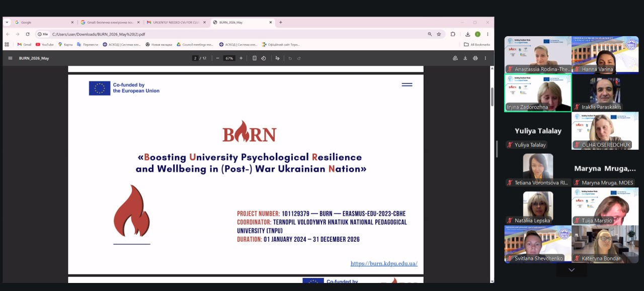Open the PDF viewer sidebar menu icon
The height and width of the screenshot is (291, 644).
point(10,58)
